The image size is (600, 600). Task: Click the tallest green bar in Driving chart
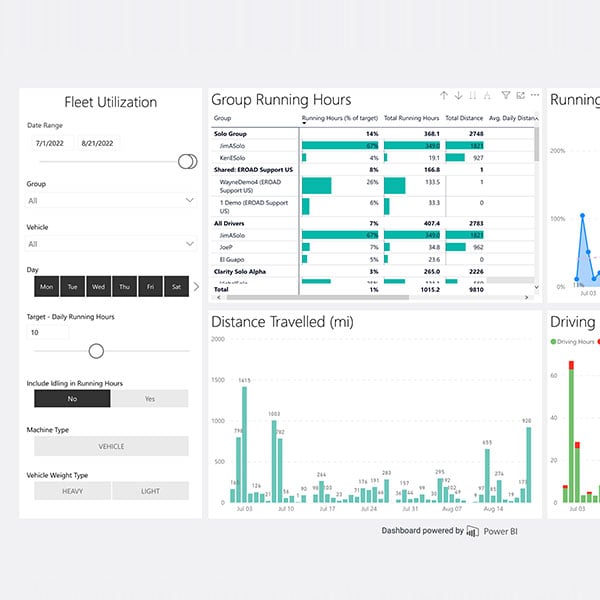(x=571, y=435)
